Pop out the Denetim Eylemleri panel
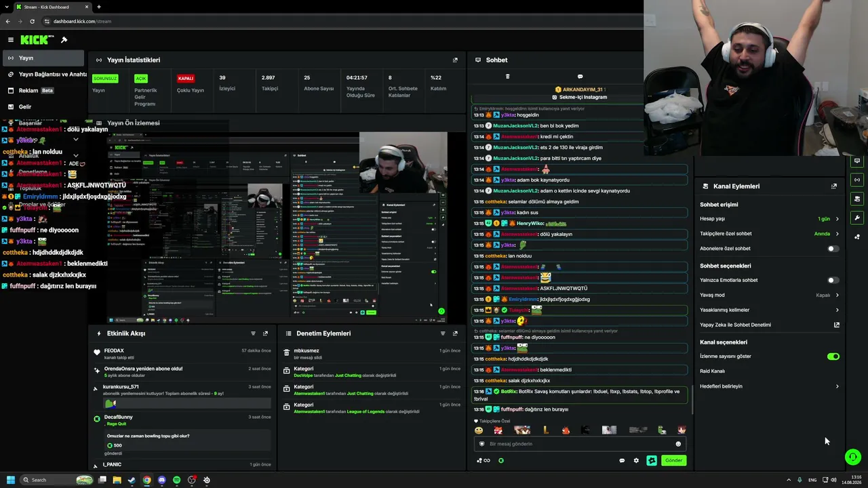The height and width of the screenshot is (488, 868). tap(455, 333)
